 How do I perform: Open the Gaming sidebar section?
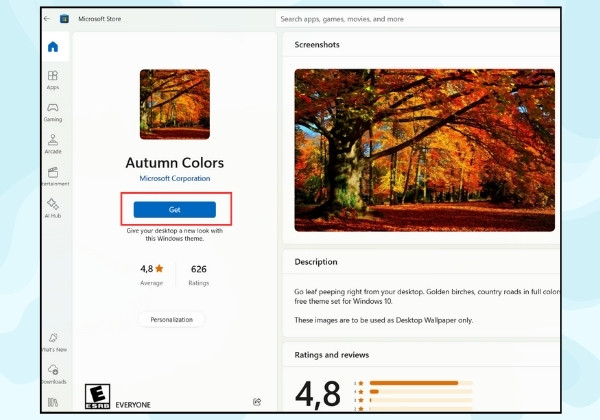coord(53,112)
